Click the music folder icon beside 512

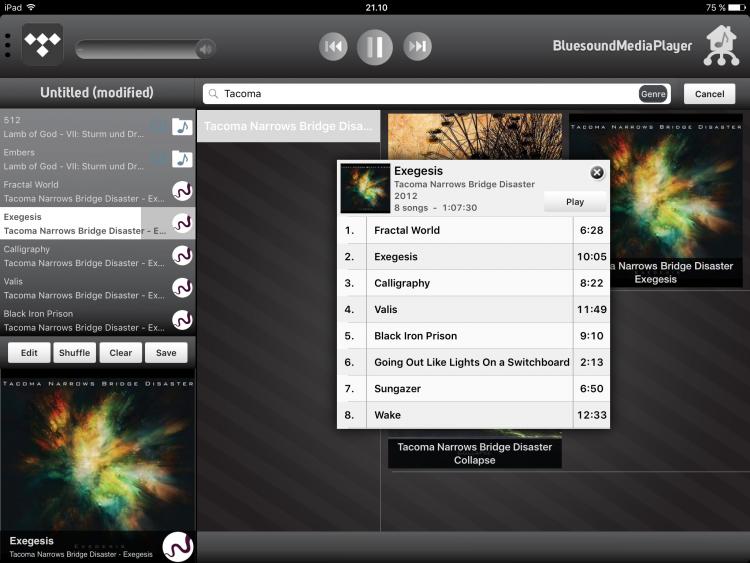point(182,127)
